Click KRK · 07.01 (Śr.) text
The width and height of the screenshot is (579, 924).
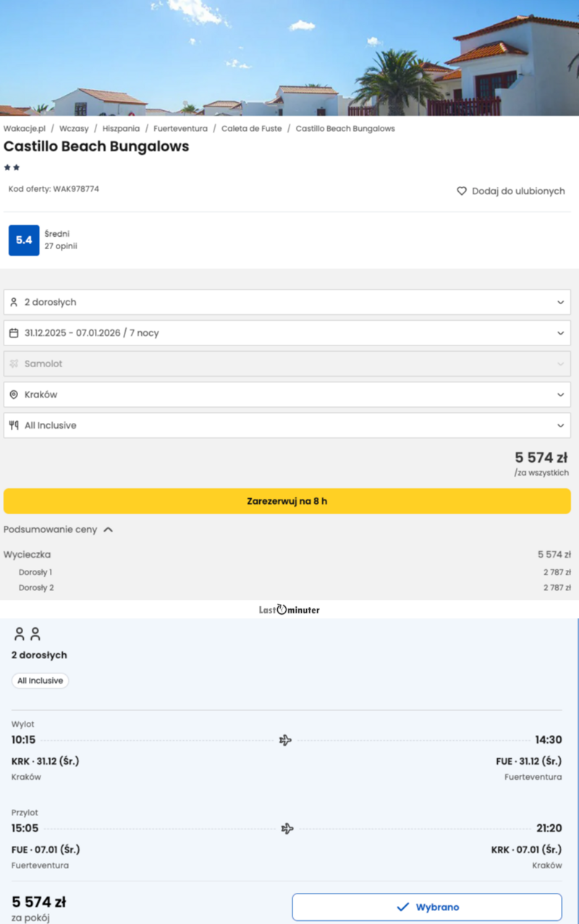click(526, 849)
